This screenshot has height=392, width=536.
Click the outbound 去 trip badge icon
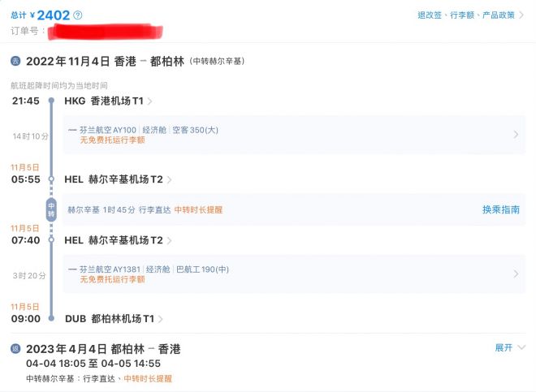(15, 61)
